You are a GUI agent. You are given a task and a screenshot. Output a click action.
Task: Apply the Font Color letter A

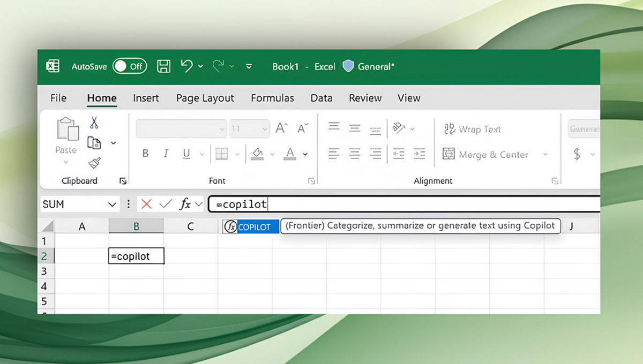(x=290, y=154)
